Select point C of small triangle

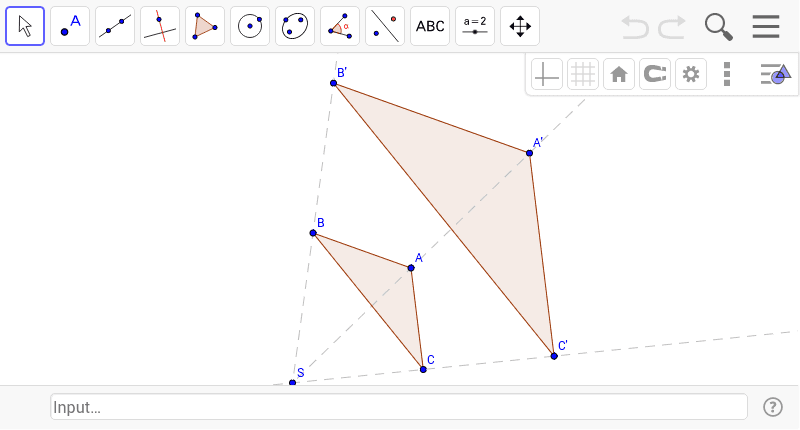click(423, 369)
